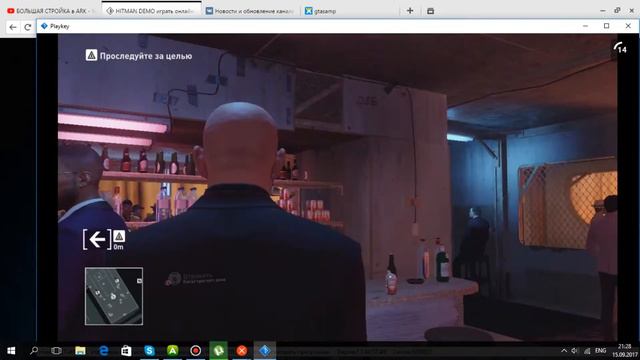Image resolution: width=640 pixels, height=360 pixels.
Task: Open File Explorer from the taskbar
Action: [80, 351]
